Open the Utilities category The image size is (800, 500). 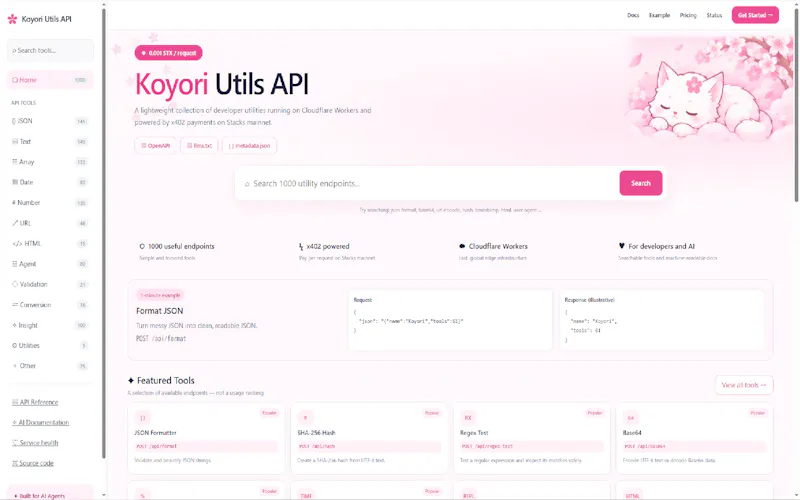(50, 345)
